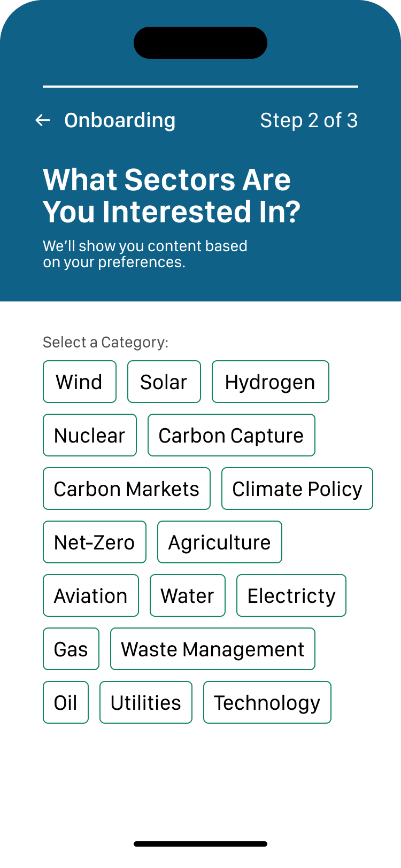Toggle the Climate Policy chip
This screenshot has width=401, height=868.
297,489
